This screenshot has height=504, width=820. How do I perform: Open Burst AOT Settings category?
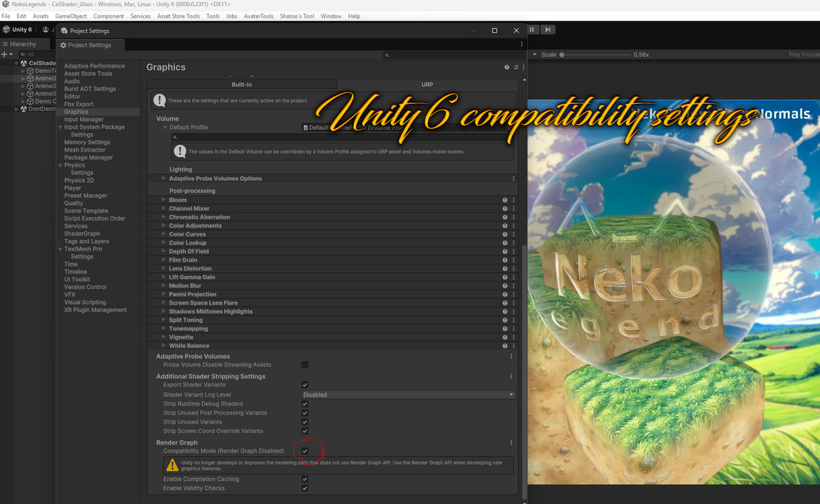tap(90, 89)
